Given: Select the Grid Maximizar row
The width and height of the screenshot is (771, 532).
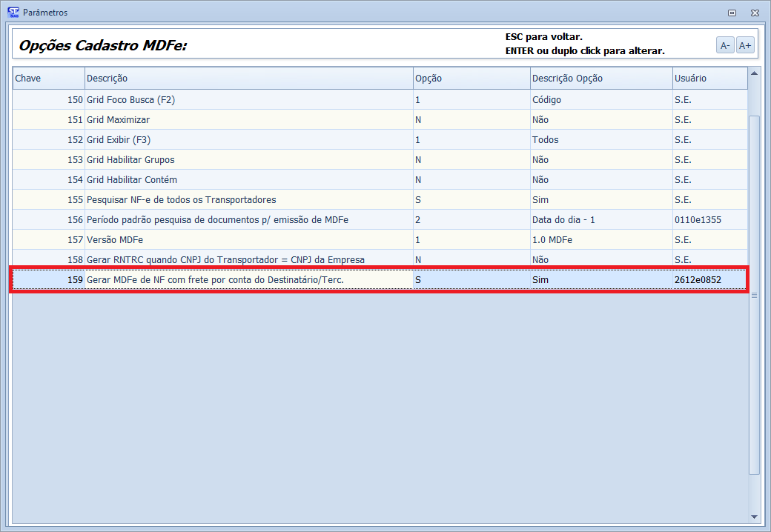Looking at the screenshot, I should tap(248, 119).
